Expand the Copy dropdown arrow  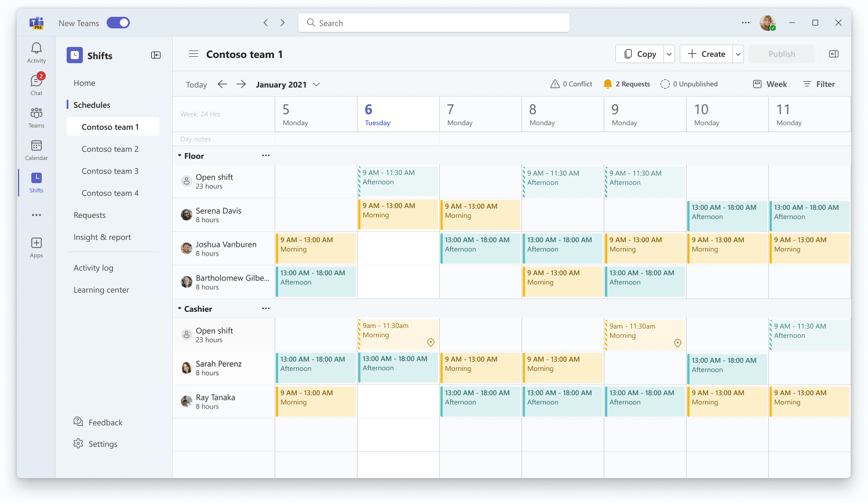pyautogui.click(x=669, y=54)
